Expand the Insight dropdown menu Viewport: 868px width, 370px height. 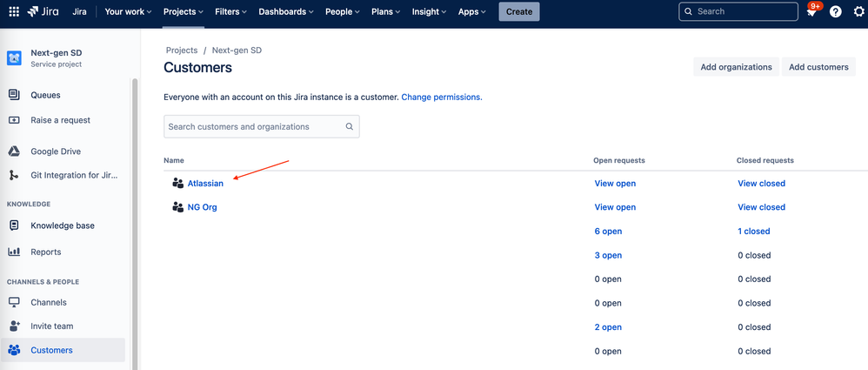(x=431, y=11)
